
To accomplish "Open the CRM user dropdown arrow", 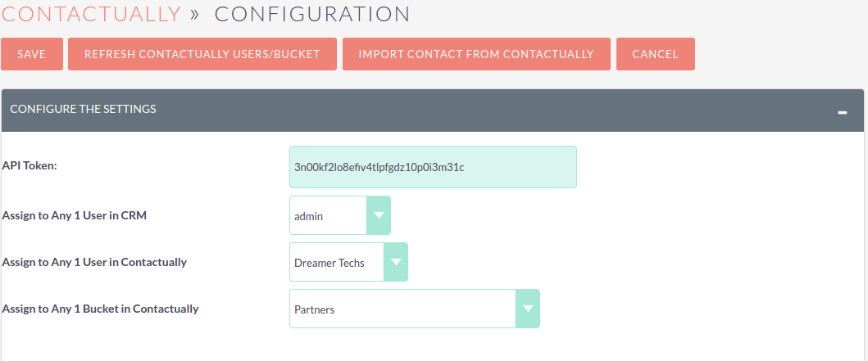I will click(x=379, y=215).
